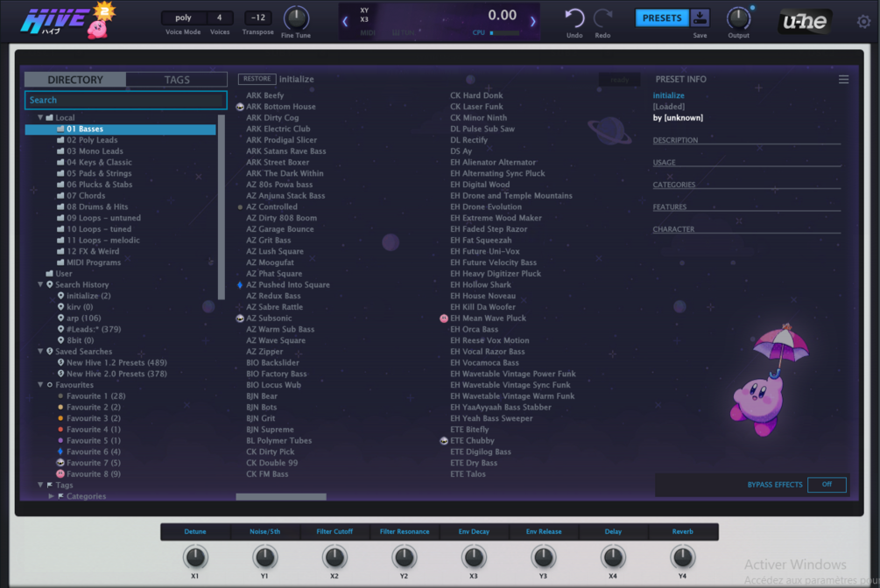Open the 08 Drums & Hits folder
This screenshot has width=880, height=588.
(97, 207)
